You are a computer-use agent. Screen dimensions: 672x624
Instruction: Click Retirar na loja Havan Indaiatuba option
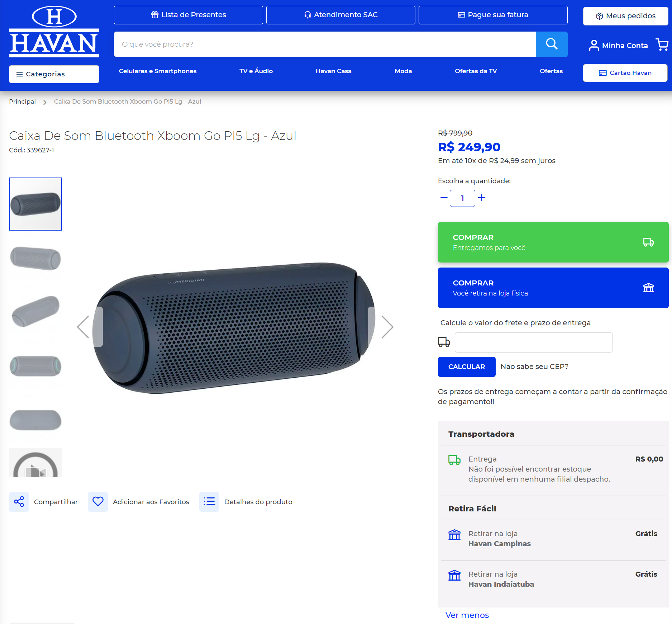pos(553,579)
